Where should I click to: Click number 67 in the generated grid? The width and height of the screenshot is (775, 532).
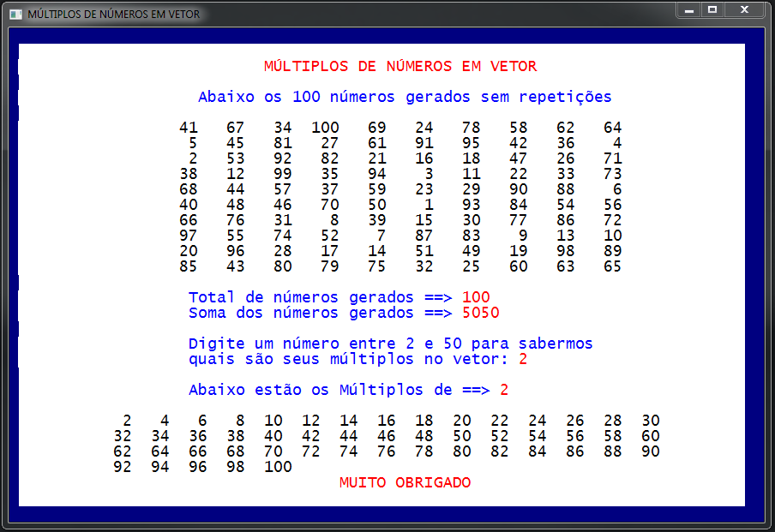point(235,128)
